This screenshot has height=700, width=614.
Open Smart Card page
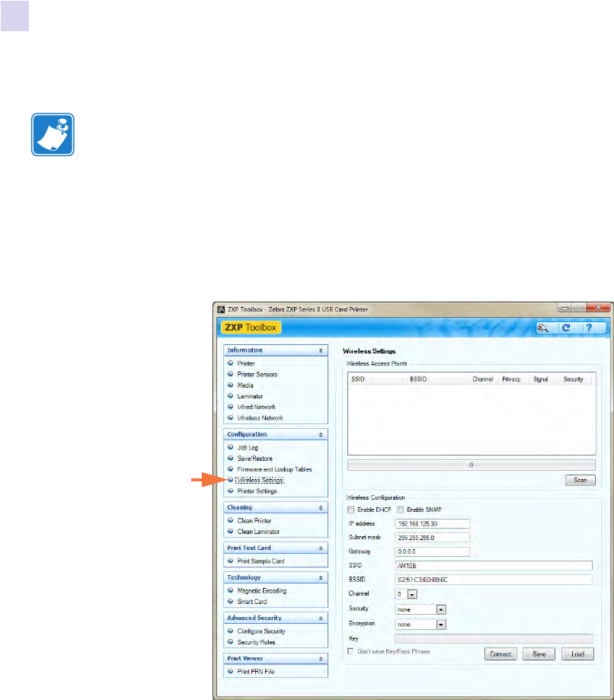point(252,601)
